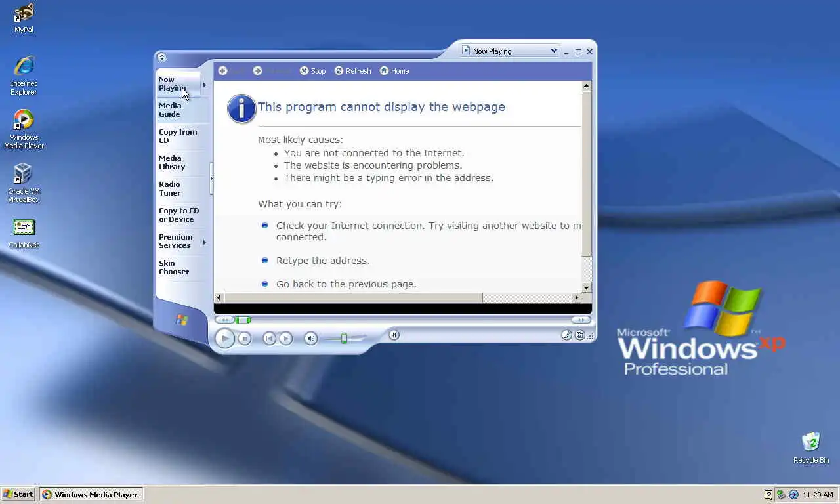Open the Media Guide tab
Screen dimensions: 840x504
pos(182,110)
